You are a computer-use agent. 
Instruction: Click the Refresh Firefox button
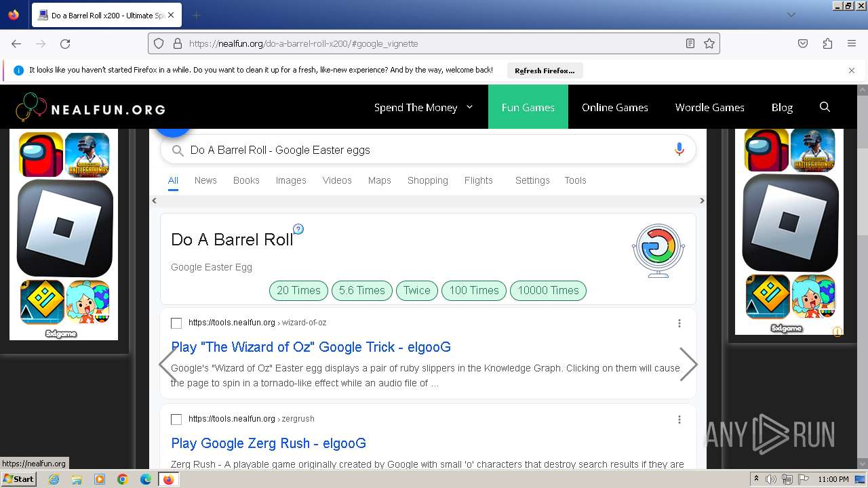[x=545, y=70]
